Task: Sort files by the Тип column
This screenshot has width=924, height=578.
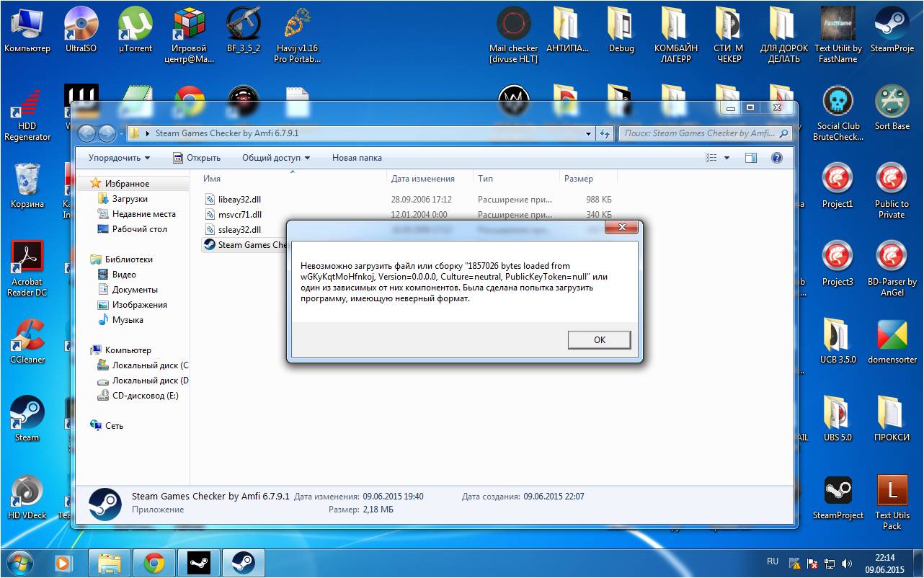Action: tap(516, 179)
